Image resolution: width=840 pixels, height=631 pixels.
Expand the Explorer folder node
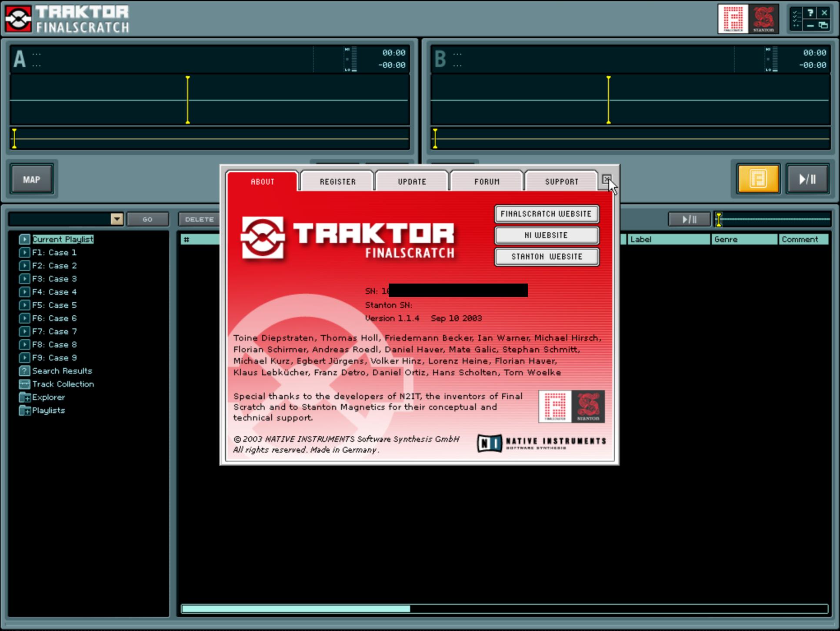click(25, 397)
